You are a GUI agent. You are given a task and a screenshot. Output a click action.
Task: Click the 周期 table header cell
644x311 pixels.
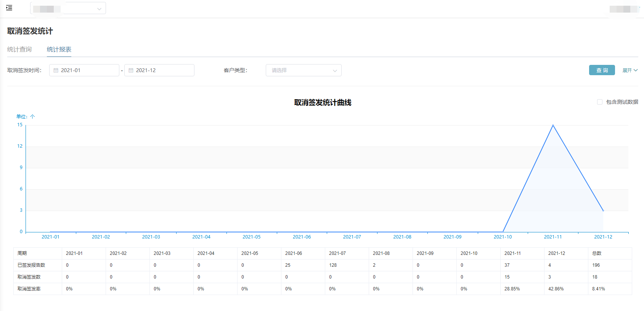tap(38, 253)
